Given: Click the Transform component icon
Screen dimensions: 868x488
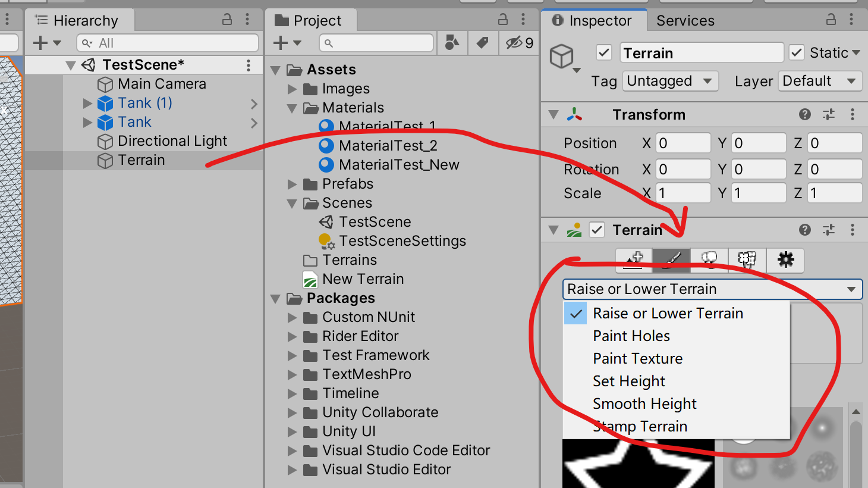Looking at the screenshot, I should click(x=574, y=114).
